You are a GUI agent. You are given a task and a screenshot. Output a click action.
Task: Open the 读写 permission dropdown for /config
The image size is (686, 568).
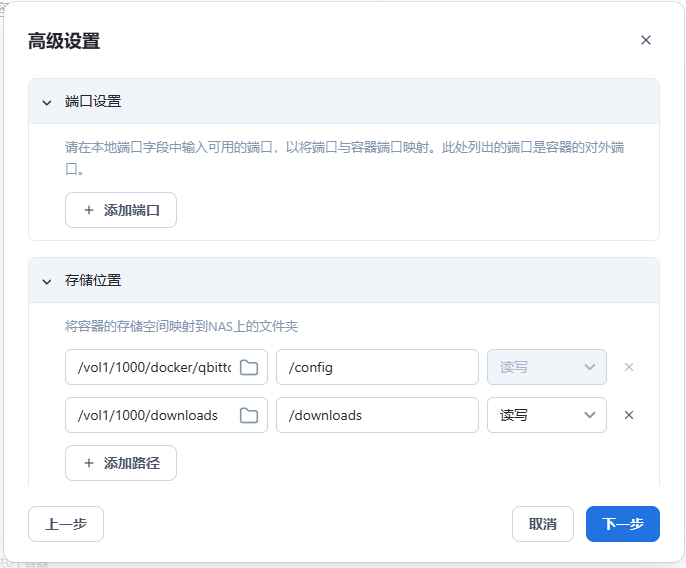pos(546,367)
